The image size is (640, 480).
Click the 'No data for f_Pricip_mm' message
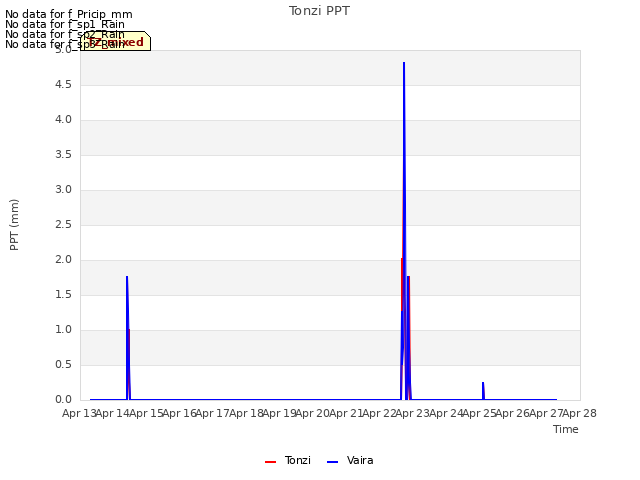(69, 14)
